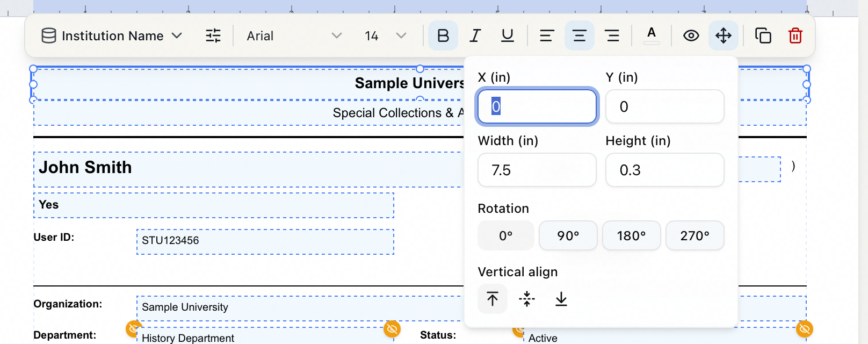Toggle bold formatting
868x344 pixels.
point(443,36)
